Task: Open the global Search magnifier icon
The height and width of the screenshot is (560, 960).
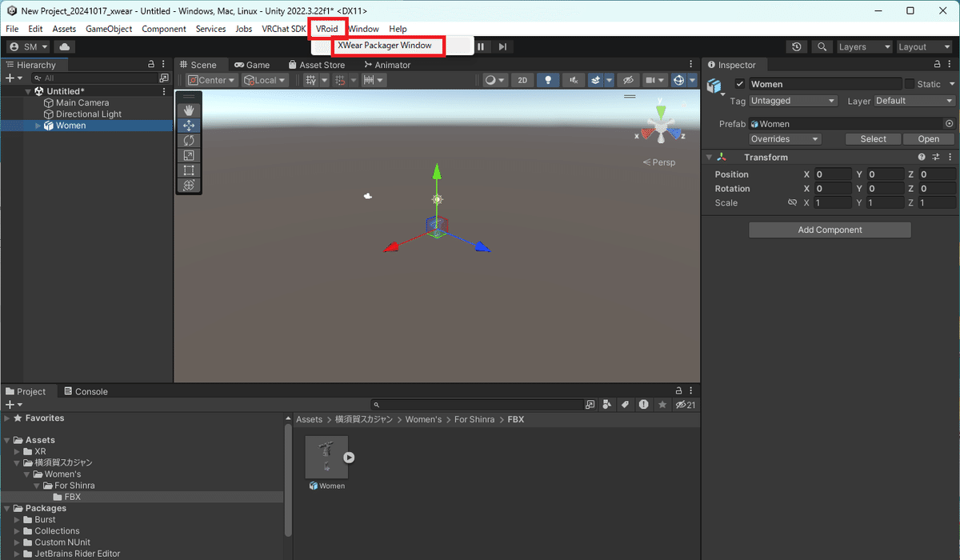Action: [x=822, y=47]
